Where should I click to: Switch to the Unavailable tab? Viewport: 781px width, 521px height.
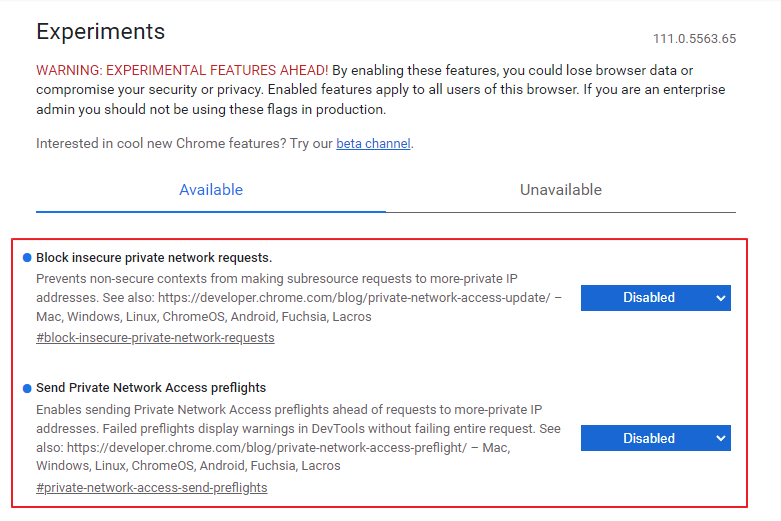(561, 190)
